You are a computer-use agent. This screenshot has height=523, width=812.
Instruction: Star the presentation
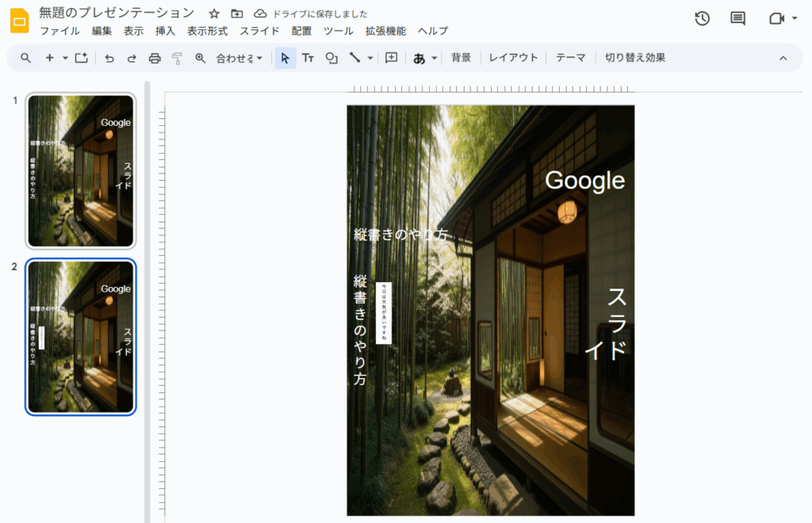click(x=214, y=13)
